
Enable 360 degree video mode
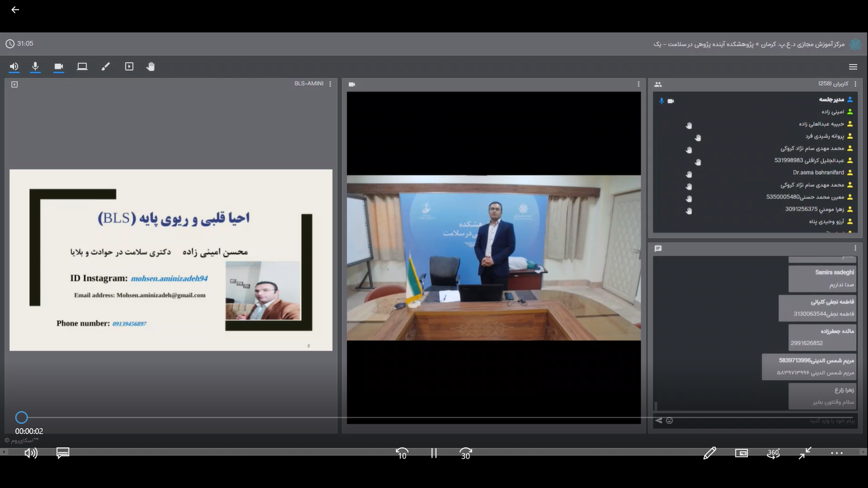(x=773, y=453)
